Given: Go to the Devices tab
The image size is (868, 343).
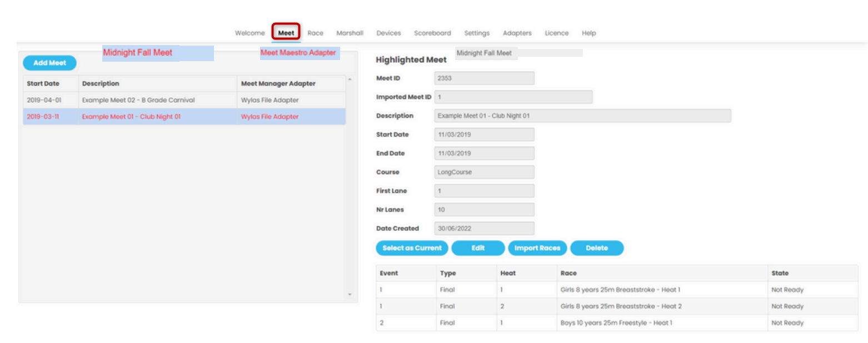Looking at the screenshot, I should (388, 33).
